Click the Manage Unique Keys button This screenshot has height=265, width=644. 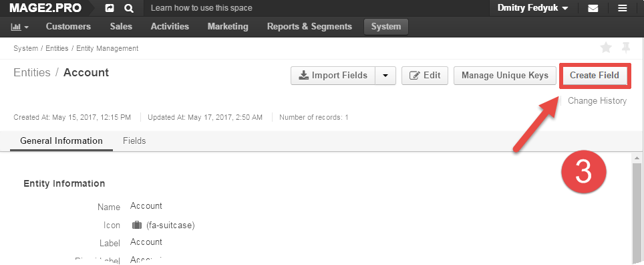pyautogui.click(x=505, y=76)
